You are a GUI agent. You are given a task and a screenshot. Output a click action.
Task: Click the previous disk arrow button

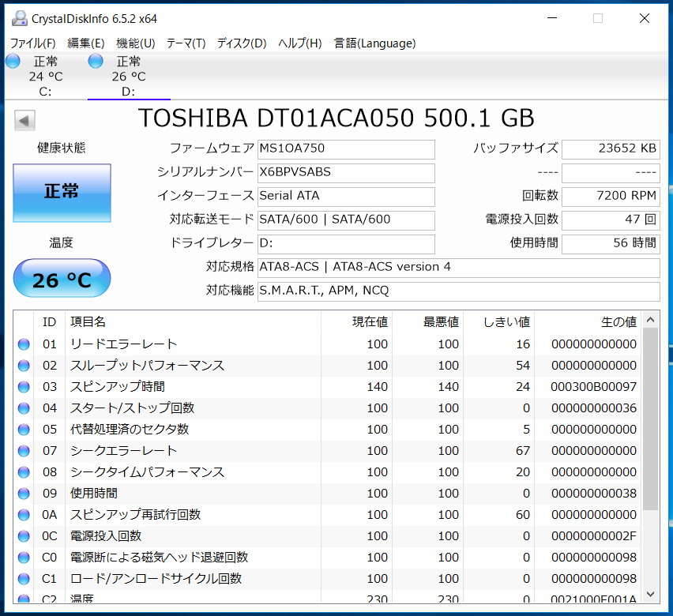(x=24, y=120)
